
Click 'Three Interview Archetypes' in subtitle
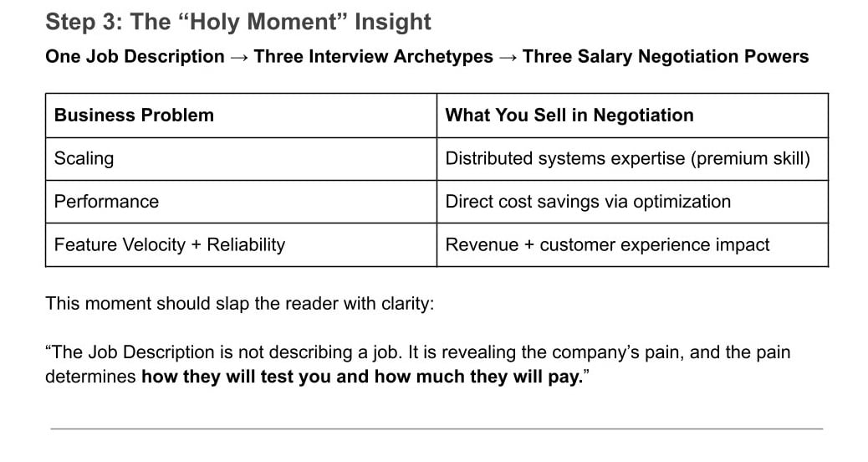tap(373, 57)
